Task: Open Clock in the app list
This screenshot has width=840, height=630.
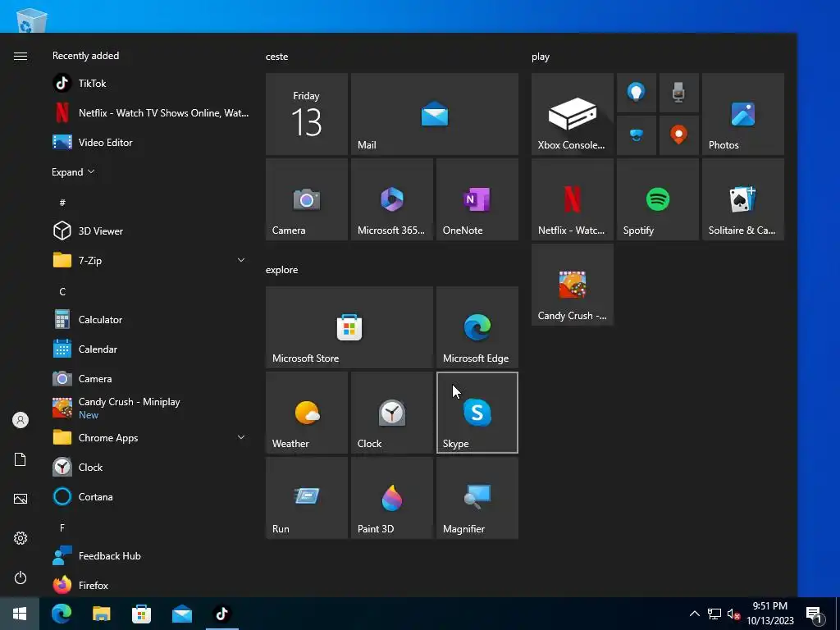Action: pos(150,467)
